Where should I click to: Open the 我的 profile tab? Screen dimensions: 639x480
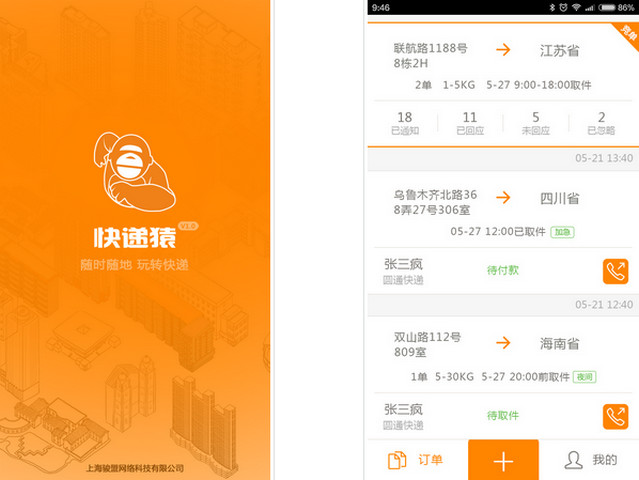click(x=591, y=460)
